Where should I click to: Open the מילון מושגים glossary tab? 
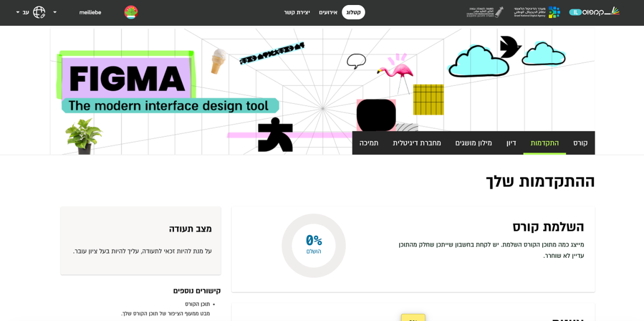473,143
